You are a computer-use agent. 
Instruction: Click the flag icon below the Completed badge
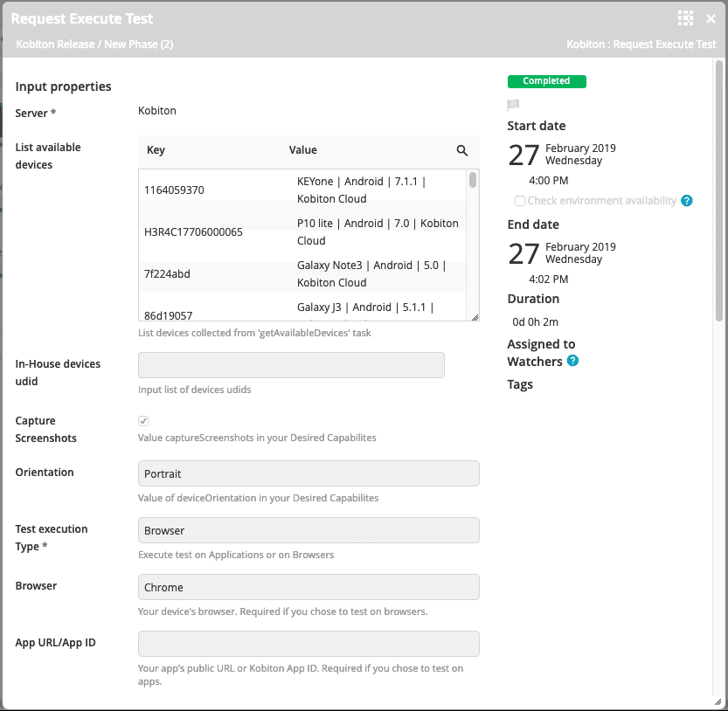(x=512, y=105)
